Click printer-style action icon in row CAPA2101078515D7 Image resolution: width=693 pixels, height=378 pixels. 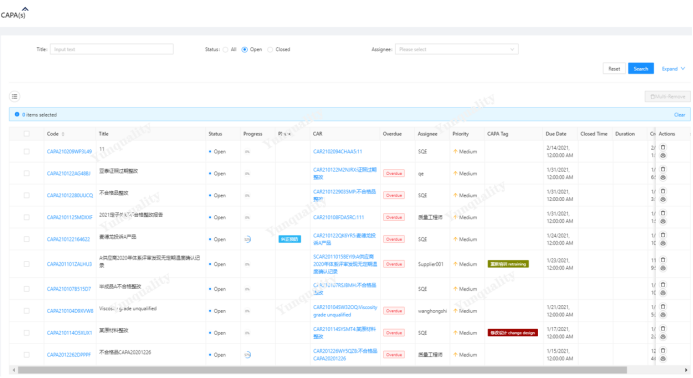[x=663, y=293]
